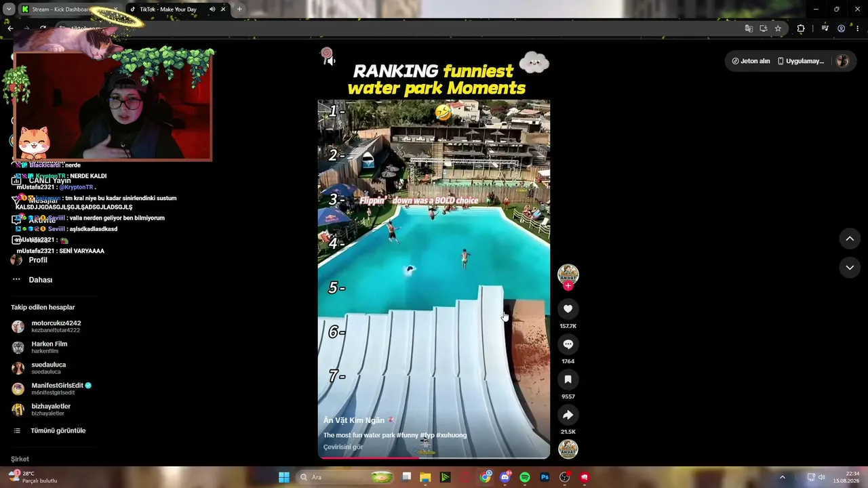The image size is (868, 488).
Task: Translate this page icon in address bar
Action: (749, 28)
